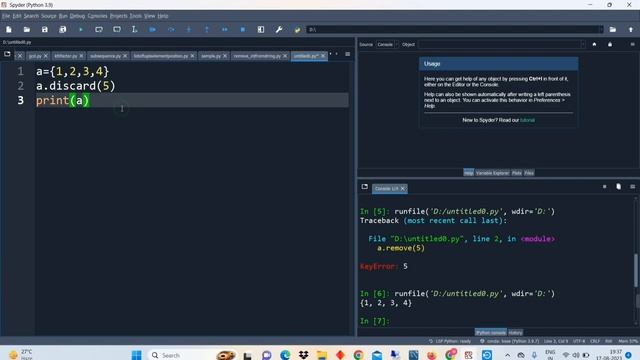Screen dimensions: 640x360
Task: Open the Consoles menu
Action: click(x=97, y=16)
